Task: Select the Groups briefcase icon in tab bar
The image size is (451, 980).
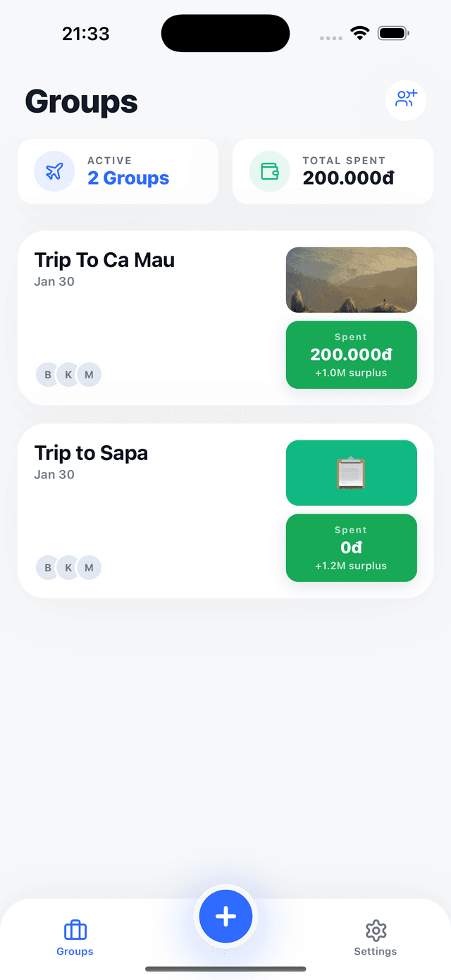Action: [x=75, y=931]
